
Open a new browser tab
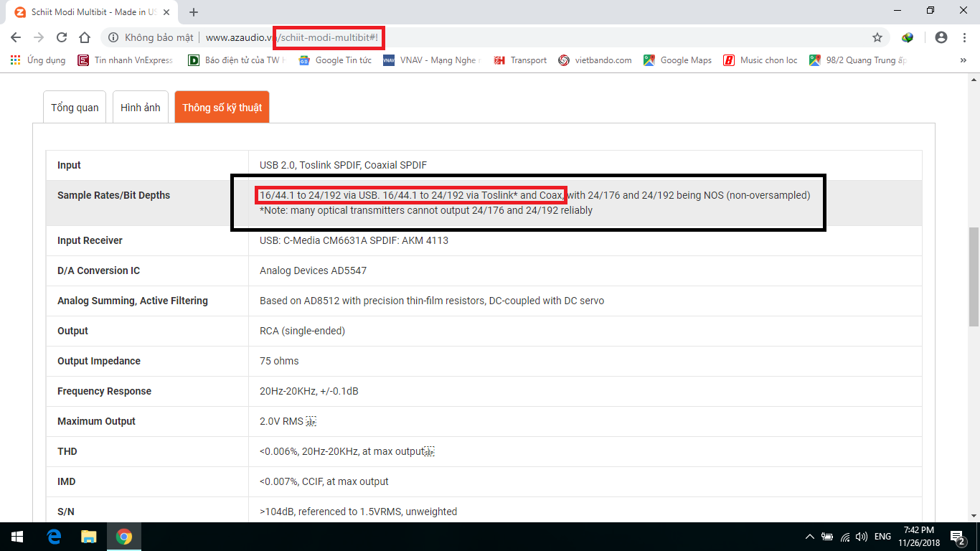[x=194, y=11]
